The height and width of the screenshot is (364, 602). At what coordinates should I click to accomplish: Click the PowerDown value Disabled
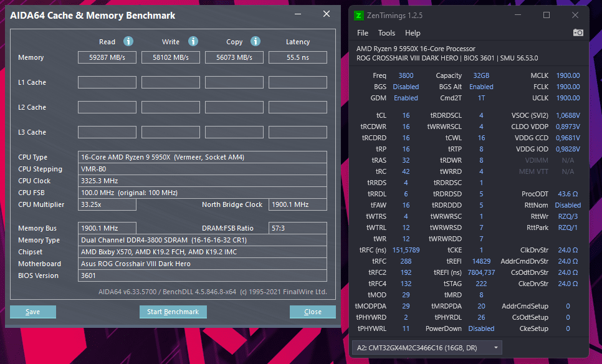click(481, 328)
